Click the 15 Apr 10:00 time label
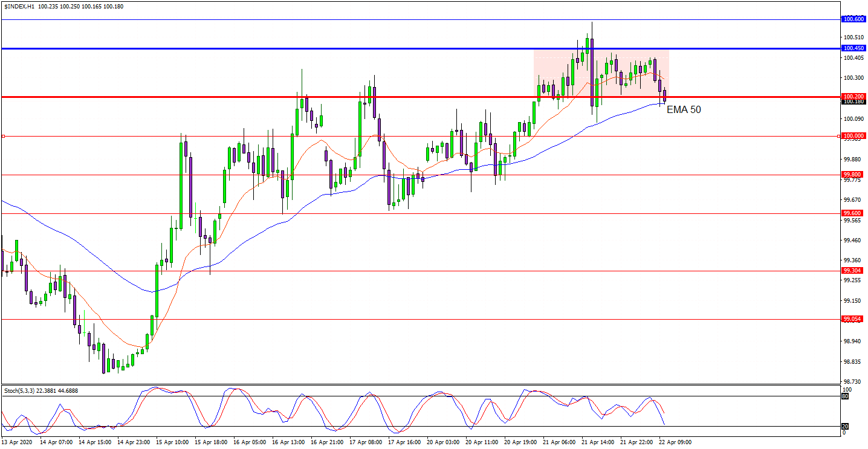Image resolution: width=868 pixels, height=449 pixels. pos(173,442)
